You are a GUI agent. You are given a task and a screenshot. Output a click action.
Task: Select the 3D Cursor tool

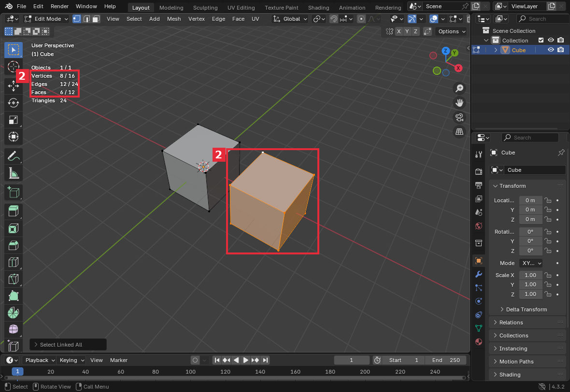tap(14, 67)
